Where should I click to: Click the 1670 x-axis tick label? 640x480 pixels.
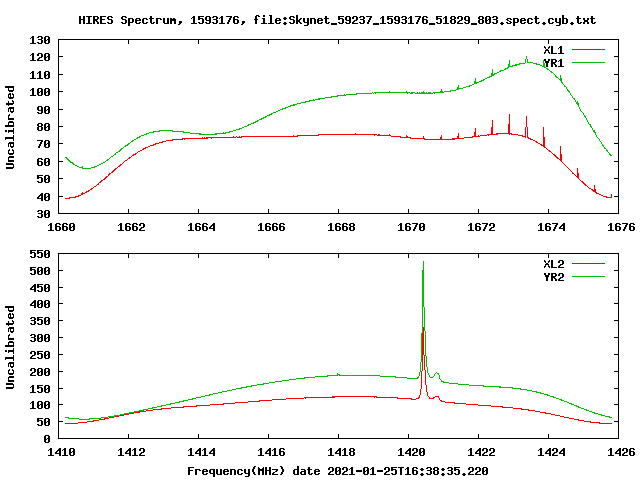coord(411,227)
